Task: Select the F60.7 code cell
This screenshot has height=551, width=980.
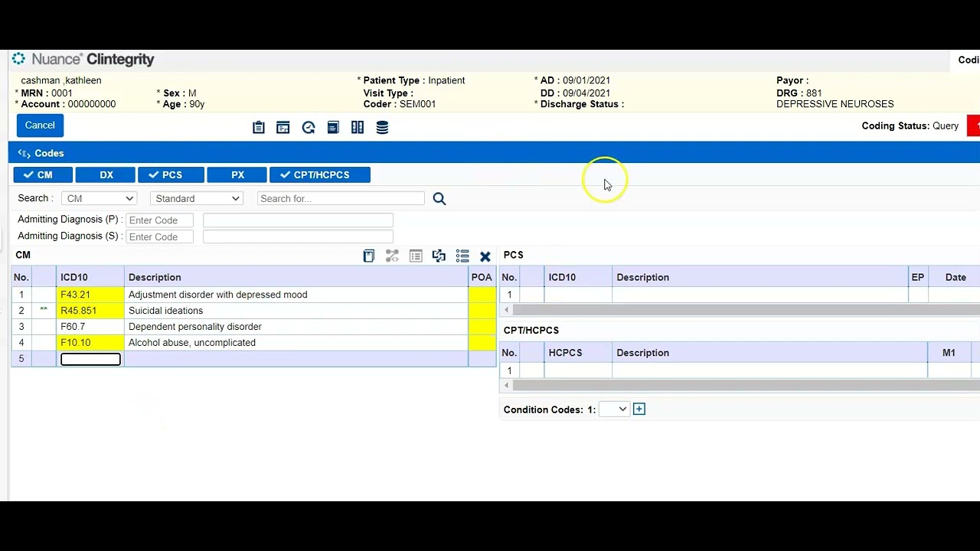Action: 90,327
